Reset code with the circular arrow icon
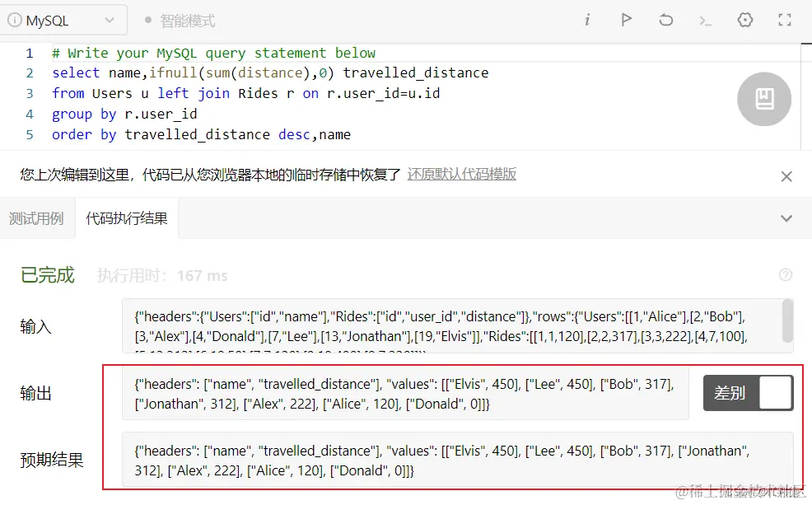Screen dimensions: 812x505 (666, 21)
